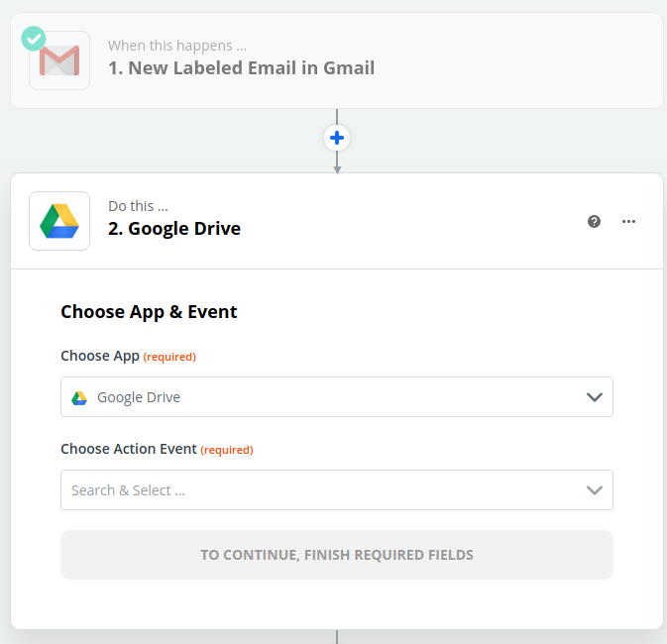Click the large Google Drive icon in step 2

(59, 221)
